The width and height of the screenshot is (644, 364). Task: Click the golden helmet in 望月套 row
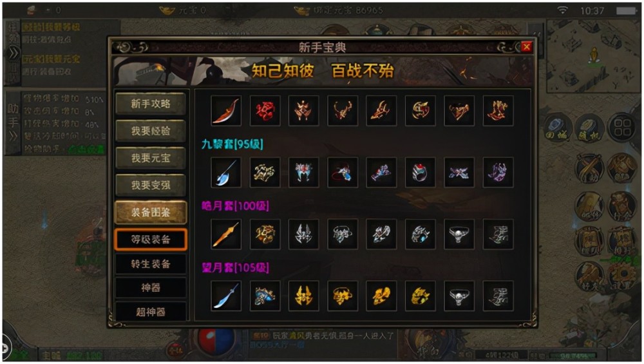pyautogui.click(x=303, y=296)
